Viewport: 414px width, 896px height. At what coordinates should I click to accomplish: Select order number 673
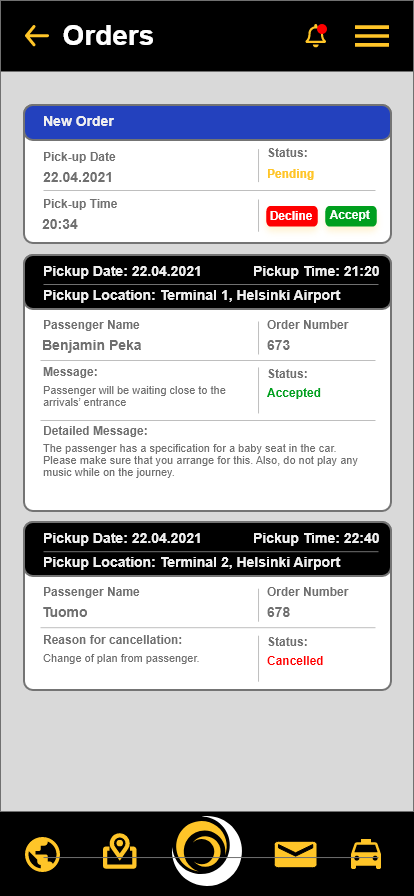click(278, 345)
